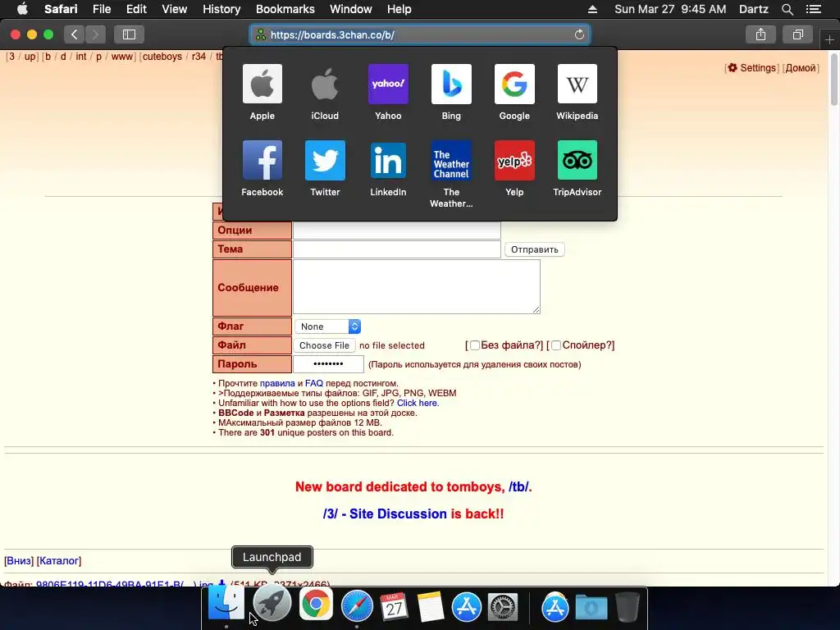Open the iCloud favorite tile

(325, 84)
